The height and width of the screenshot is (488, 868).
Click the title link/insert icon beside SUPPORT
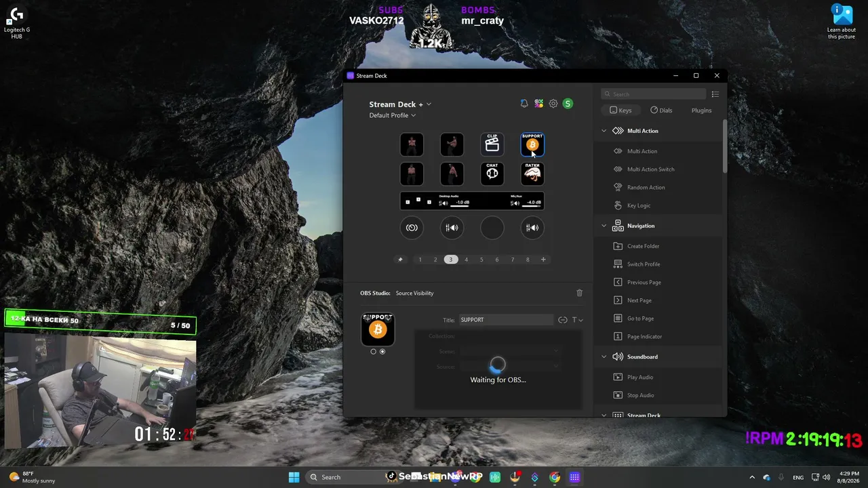563,320
